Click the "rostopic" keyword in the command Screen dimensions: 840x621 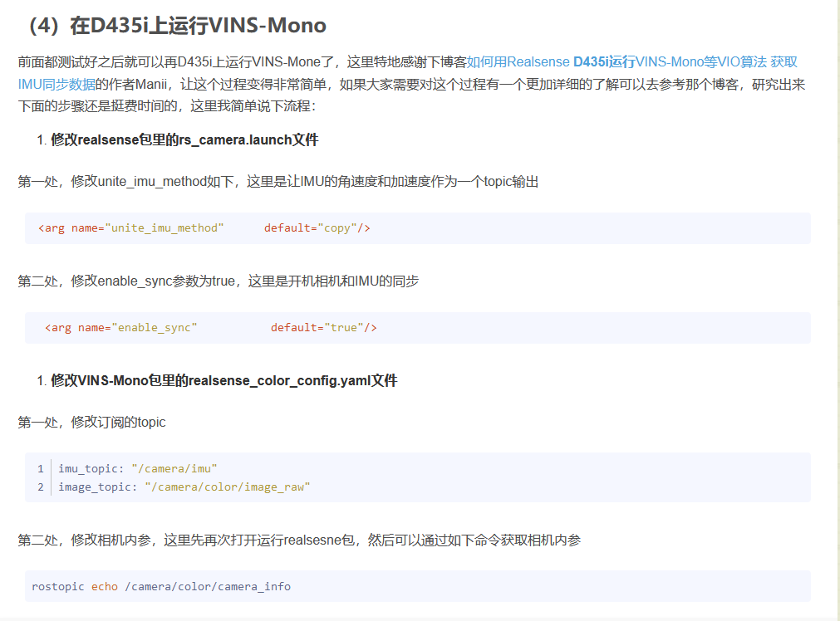(57, 586)
